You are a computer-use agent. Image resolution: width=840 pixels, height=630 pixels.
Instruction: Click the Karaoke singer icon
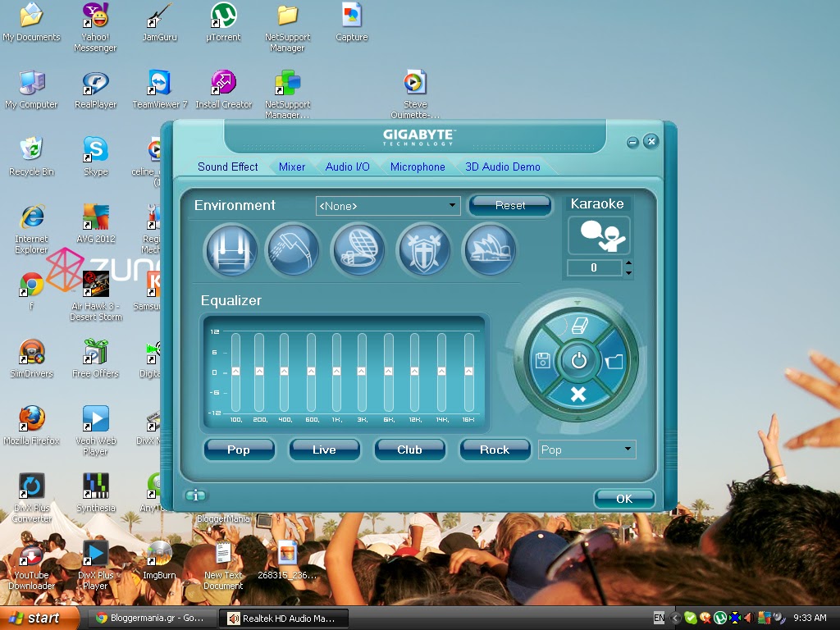click(x=600, y=235)
